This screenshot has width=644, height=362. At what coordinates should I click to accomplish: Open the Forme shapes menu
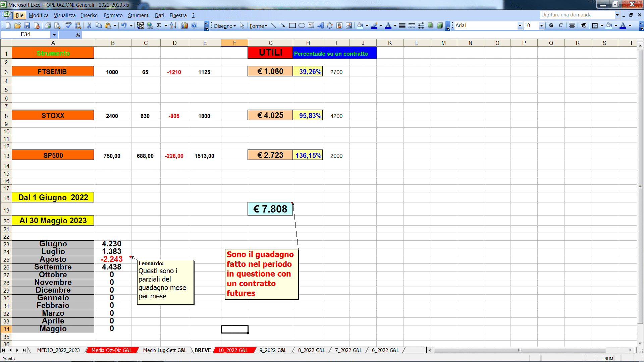(x=258, y=26)
